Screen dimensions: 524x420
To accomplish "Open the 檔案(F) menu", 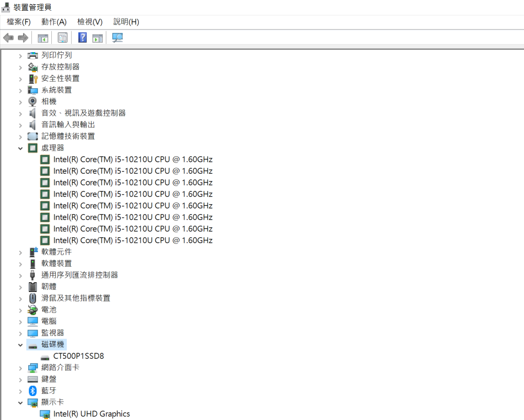I will pyautogui.click(x=19, y=22).
